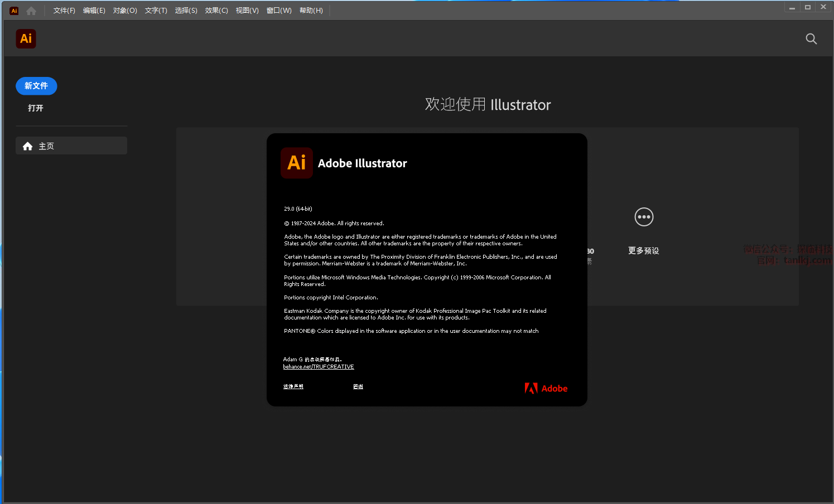
Task: Open the 窗口(W) menu
Action: point(279,11)
